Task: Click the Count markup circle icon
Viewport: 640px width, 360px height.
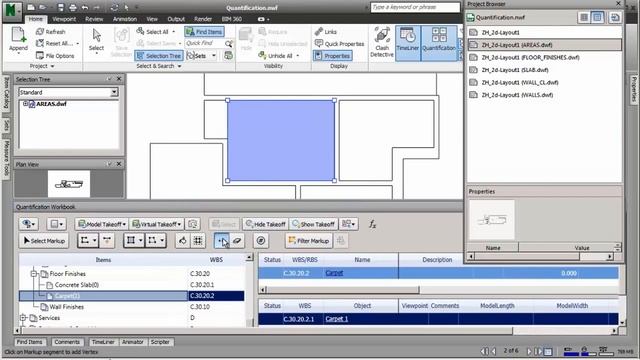Action: (x=261, y=241)
